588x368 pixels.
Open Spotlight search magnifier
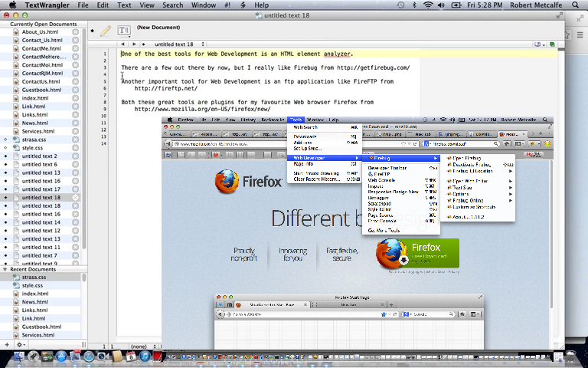[575, 5]
